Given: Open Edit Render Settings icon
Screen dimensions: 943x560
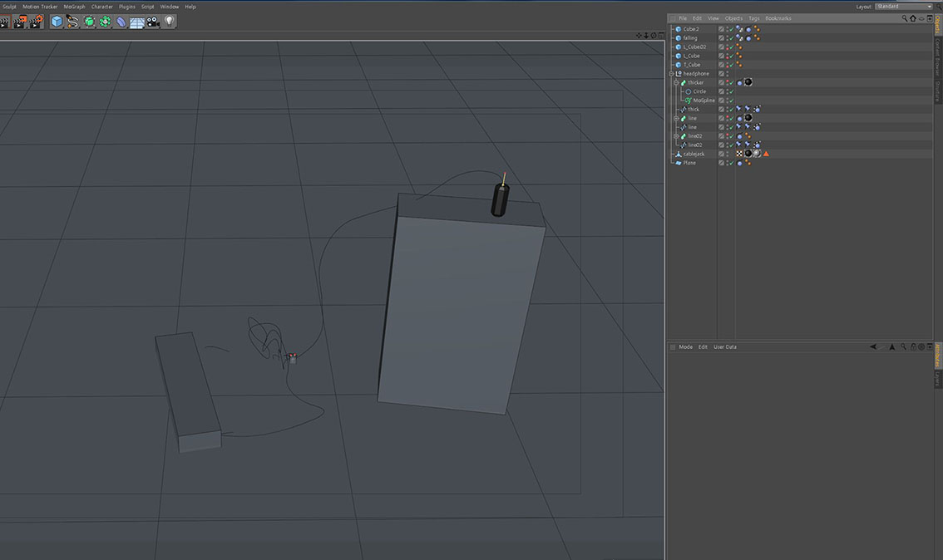Looking at the screenshot, I should (x=36, y=22).
